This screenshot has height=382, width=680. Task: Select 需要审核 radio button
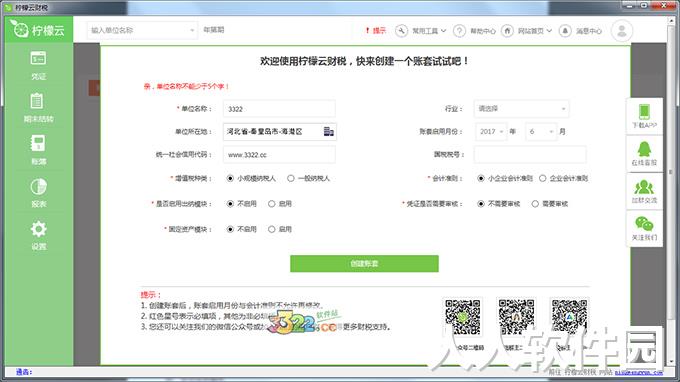click(535, 204)
